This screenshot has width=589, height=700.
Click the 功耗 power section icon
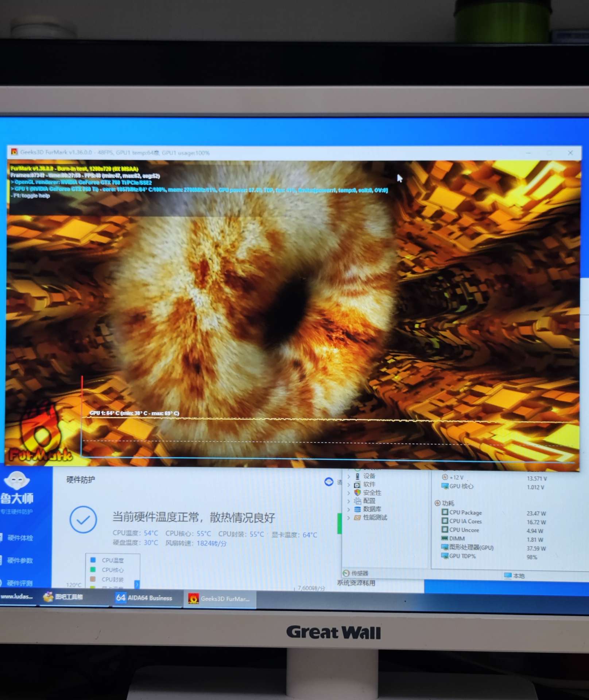[x=438, y=503]
